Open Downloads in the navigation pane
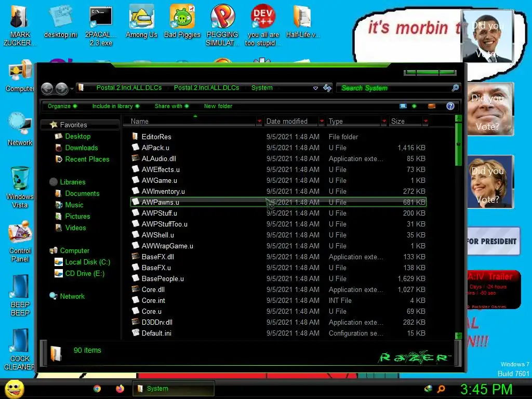The width and height of the screenshot is (532, 399). tap(82, 148)
